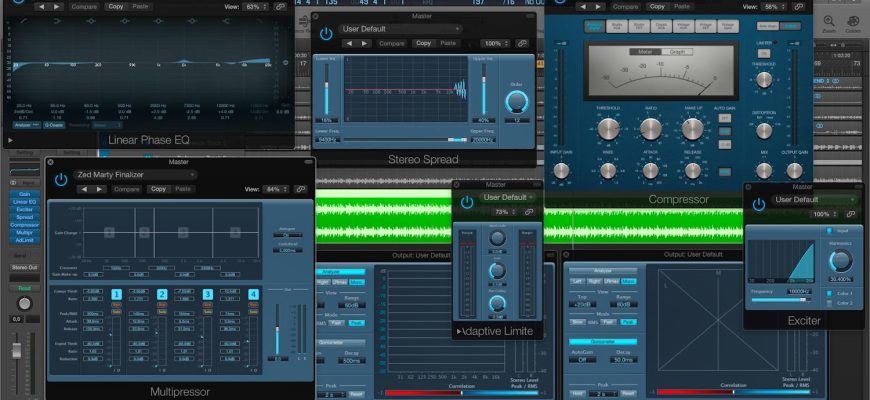Click Compare button in Multipressor header
Viewport: 870px width, 400px height.
pyautogui.click(x=126, y=189)
